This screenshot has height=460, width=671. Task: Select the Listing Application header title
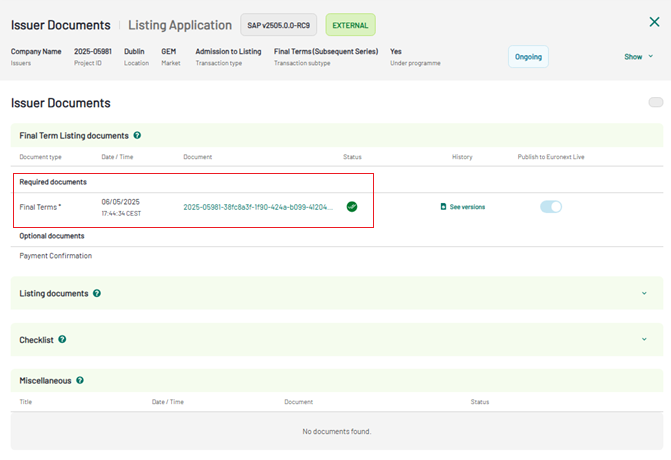tap(180, 25)
